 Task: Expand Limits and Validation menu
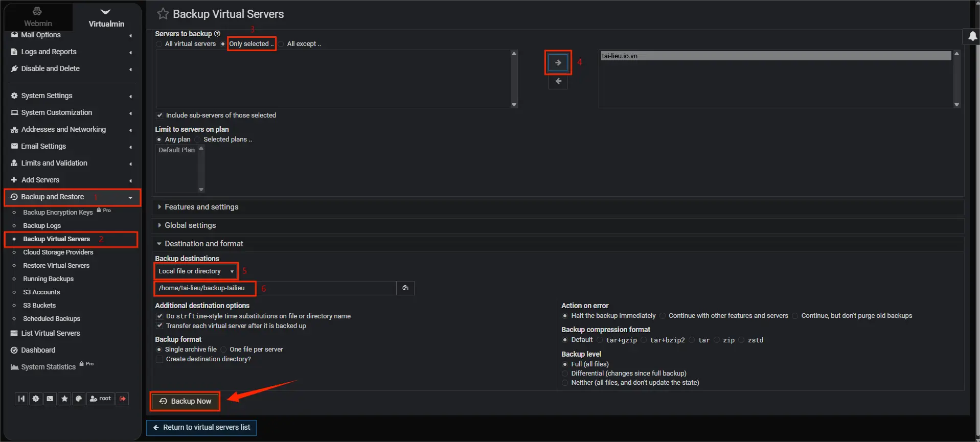coord(72,163)
